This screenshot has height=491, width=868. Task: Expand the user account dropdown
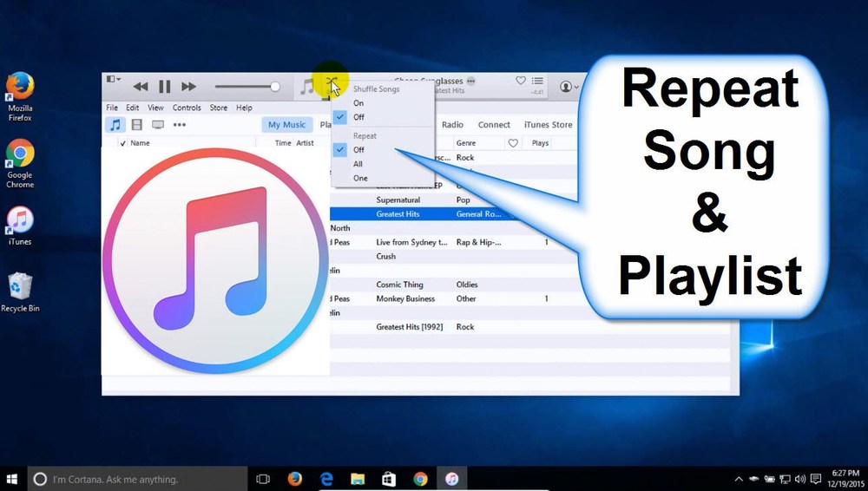click(569, 87)
